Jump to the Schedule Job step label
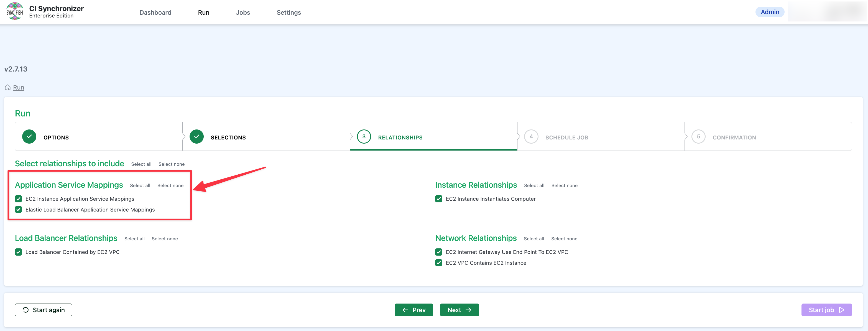This screenshot has height=331, width=868. point(567,138)
